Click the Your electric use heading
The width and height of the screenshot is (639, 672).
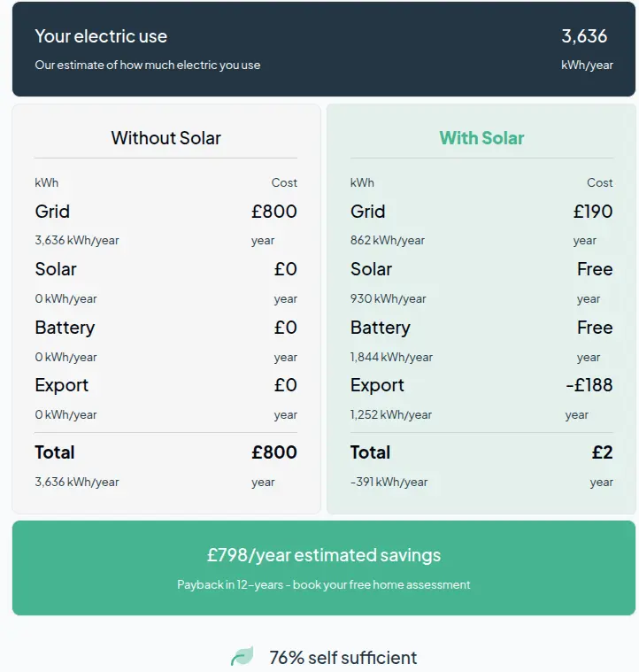point(101,36)
